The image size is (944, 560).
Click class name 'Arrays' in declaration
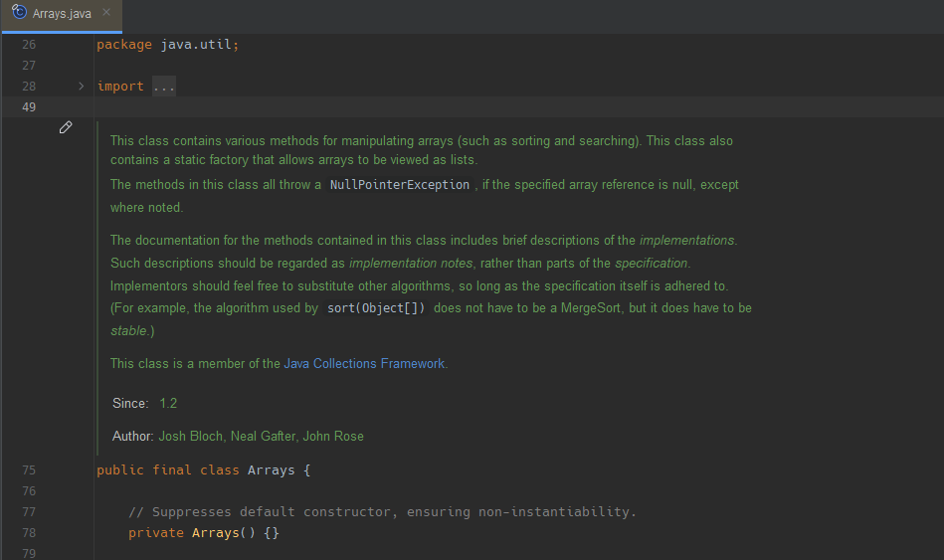272,470
